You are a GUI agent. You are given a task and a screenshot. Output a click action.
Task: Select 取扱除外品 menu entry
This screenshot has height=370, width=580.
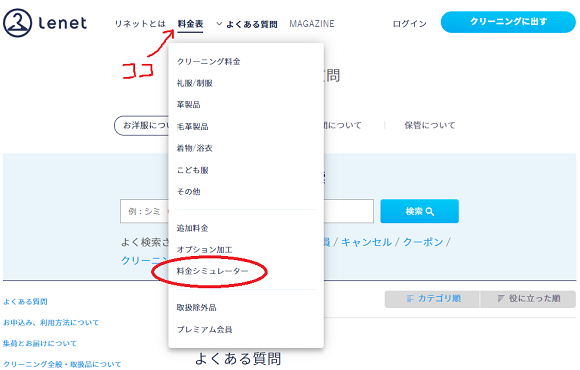[196, 307]
